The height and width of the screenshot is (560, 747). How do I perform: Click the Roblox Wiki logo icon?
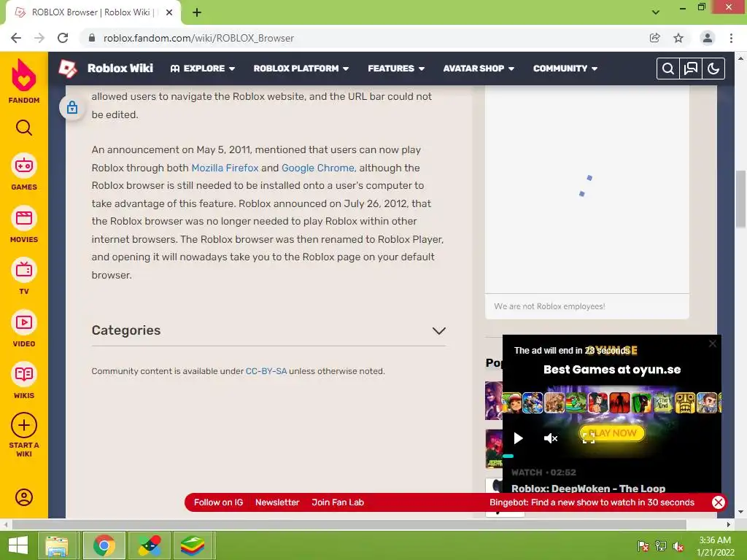click(x=68, y=69)
